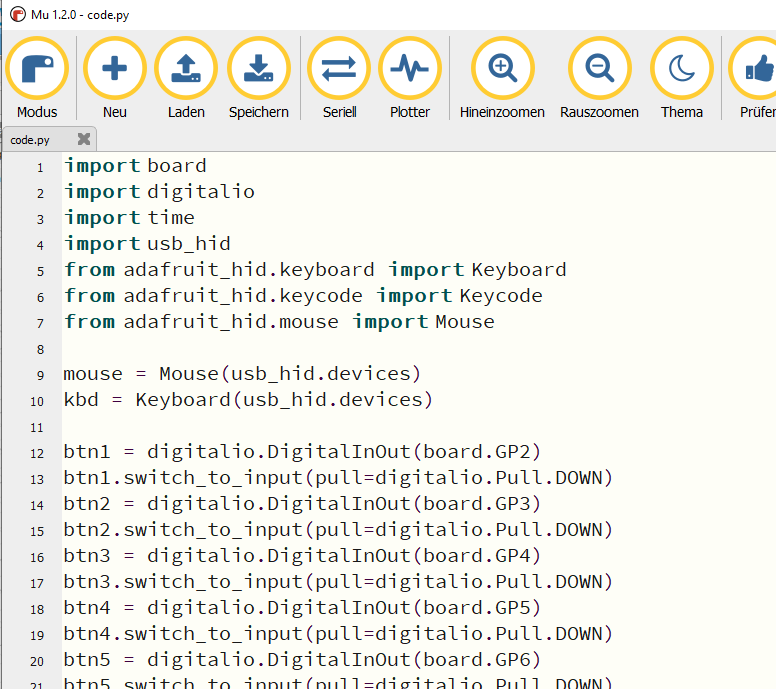Click the btn1.switch_to_input line 13
Image resolution: width=776 pixels, height=689 pixels.
pos(338,478)
